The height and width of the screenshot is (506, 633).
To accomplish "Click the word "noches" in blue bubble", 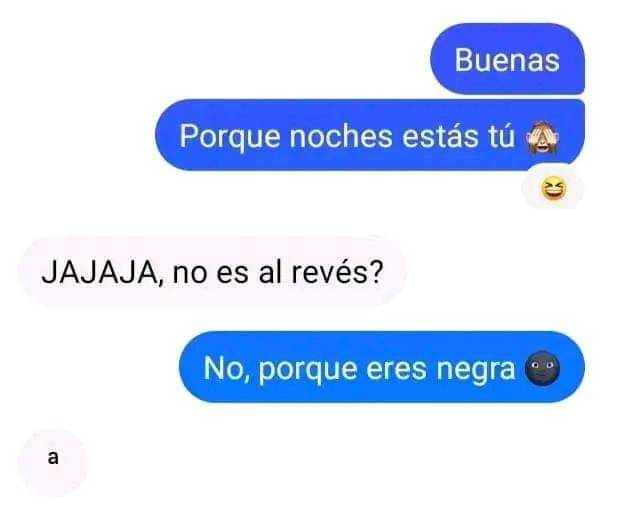I will click(x=341, y=136).
